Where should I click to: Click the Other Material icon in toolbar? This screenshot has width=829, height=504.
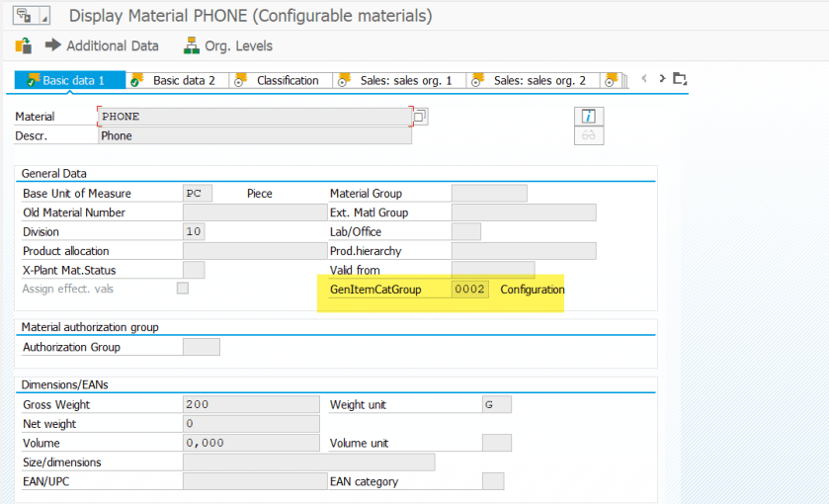point(24,45)
